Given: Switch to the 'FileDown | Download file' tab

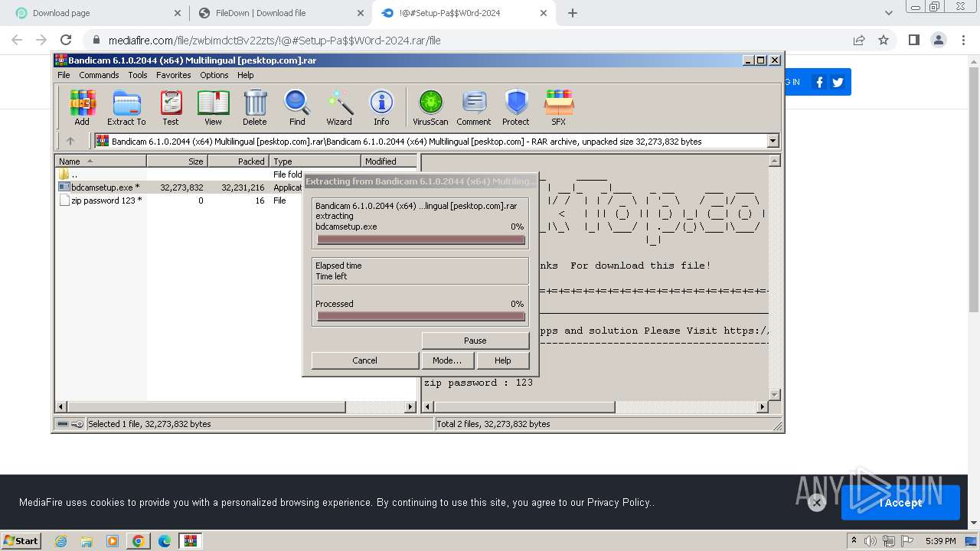Looking at the screenshot, I should pyautogui.click(x=280, y=13).
